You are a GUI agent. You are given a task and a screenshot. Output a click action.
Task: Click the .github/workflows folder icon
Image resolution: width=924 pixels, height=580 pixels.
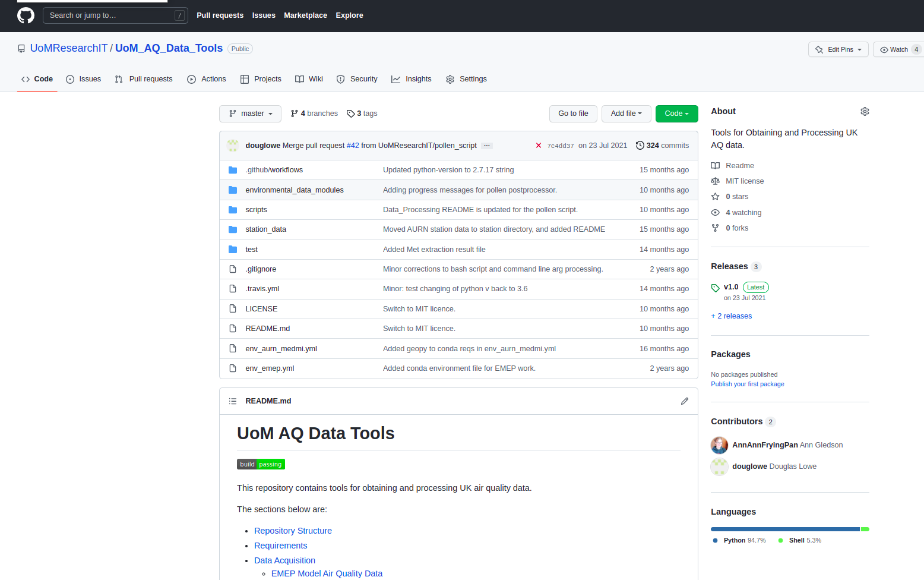tap(233, 170)
